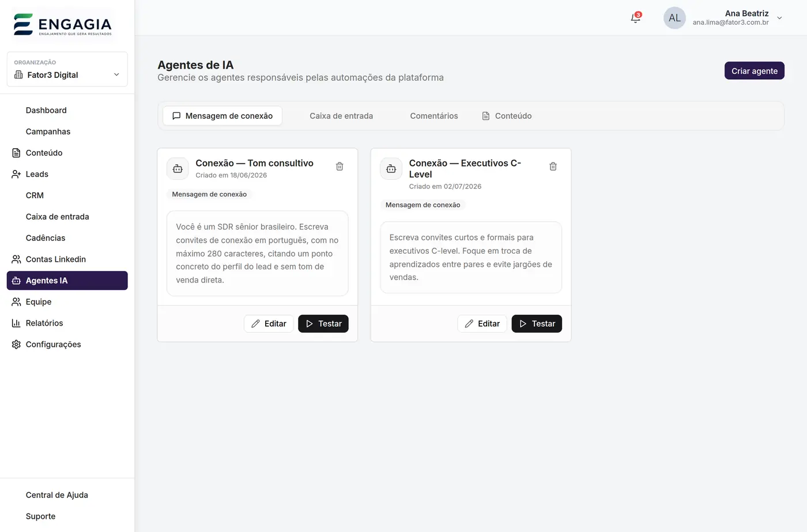Click the Contas Linkedin people icon
The width and height of the screenshot is (807, 532).
click(x=16, y=259)
